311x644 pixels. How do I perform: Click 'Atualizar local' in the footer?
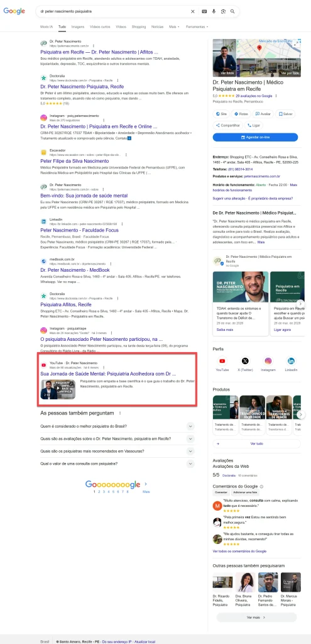[x=145, y=641]
